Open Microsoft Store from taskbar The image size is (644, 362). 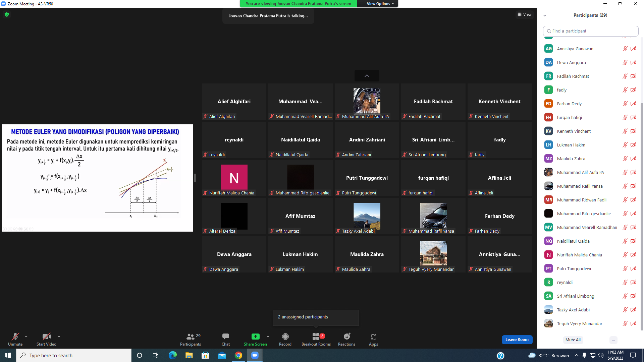205,355
